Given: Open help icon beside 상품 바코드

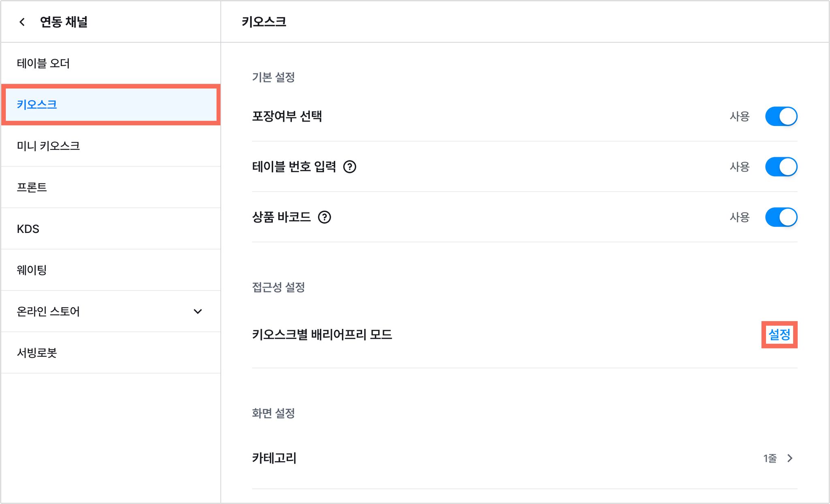Looking at the screenshot, I should [x=324, y=217].
